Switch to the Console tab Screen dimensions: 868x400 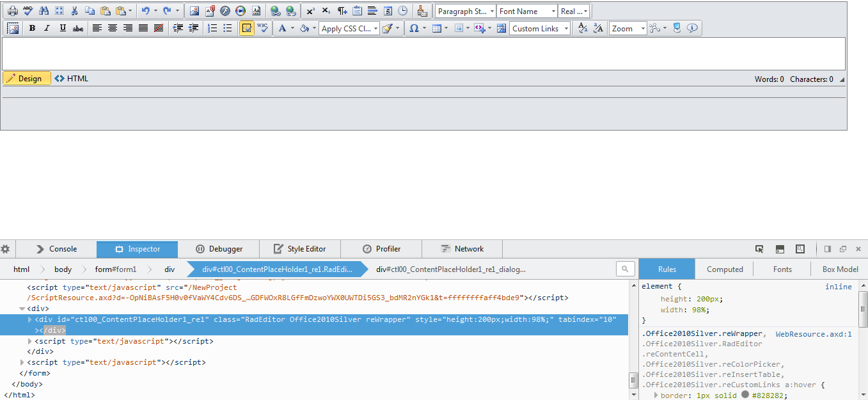coord(56,249)
